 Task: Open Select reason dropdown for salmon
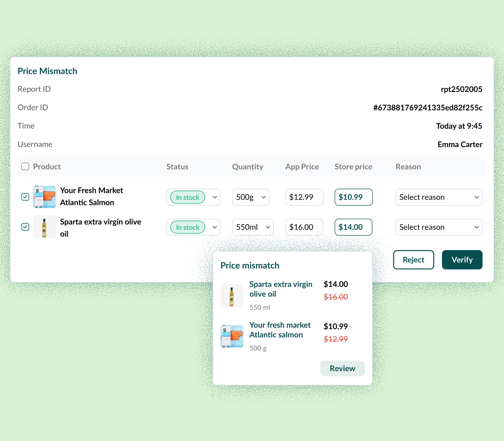439,197
